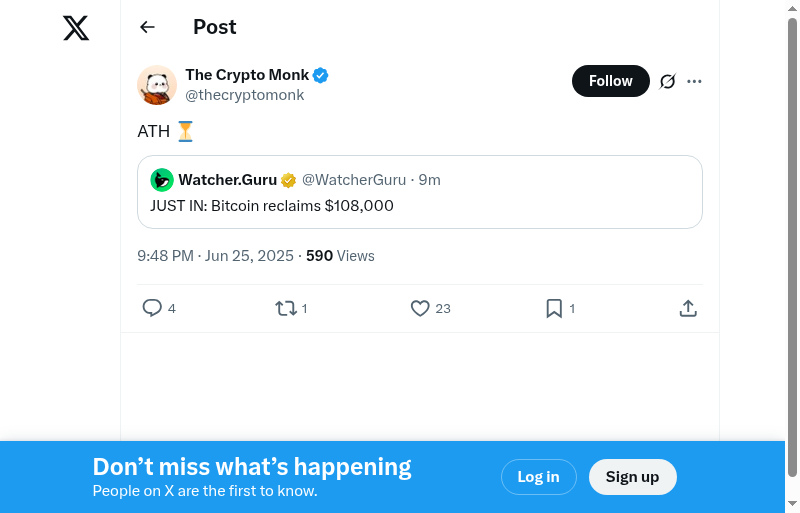
Task: Open the Grok action icon
Action: (668, 81)
